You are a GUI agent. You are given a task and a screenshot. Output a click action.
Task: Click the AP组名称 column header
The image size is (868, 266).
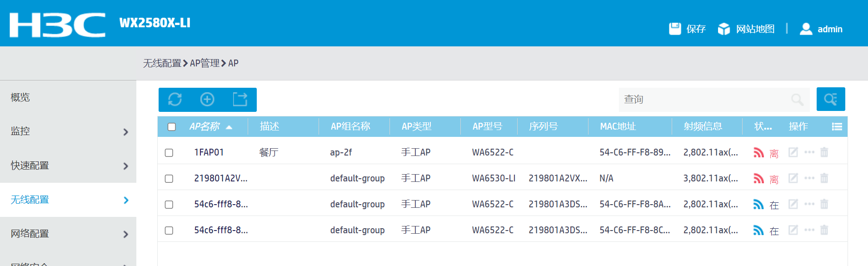tap(350, 126)
